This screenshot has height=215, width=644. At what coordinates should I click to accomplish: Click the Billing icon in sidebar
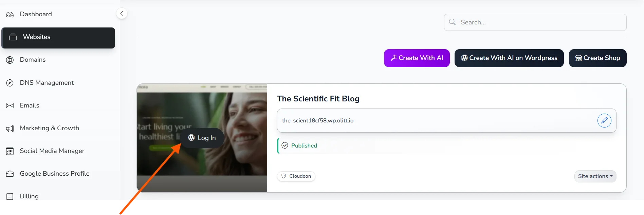[10, 196]
